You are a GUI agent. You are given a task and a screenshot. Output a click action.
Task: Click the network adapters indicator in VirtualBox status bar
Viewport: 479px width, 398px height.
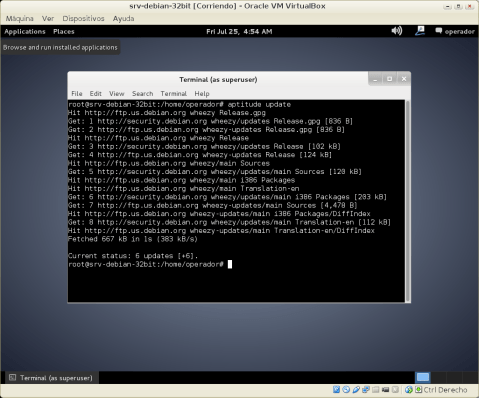366,389
